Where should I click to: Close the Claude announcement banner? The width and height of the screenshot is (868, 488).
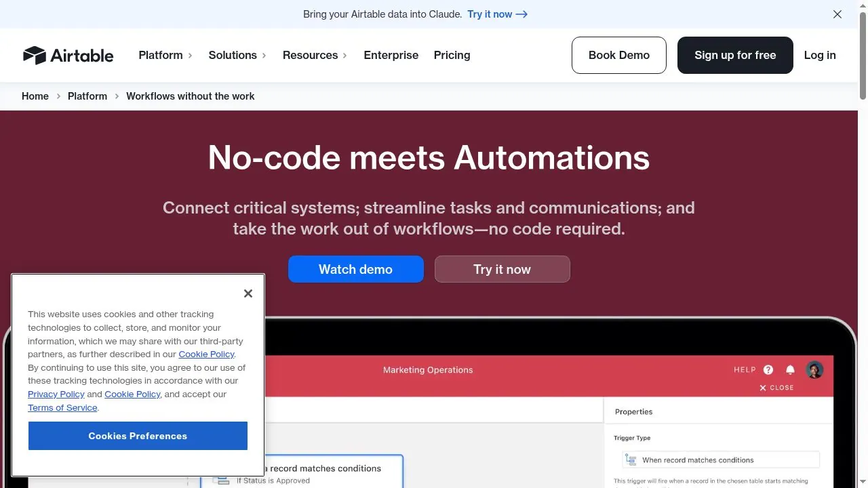point(837,14)
